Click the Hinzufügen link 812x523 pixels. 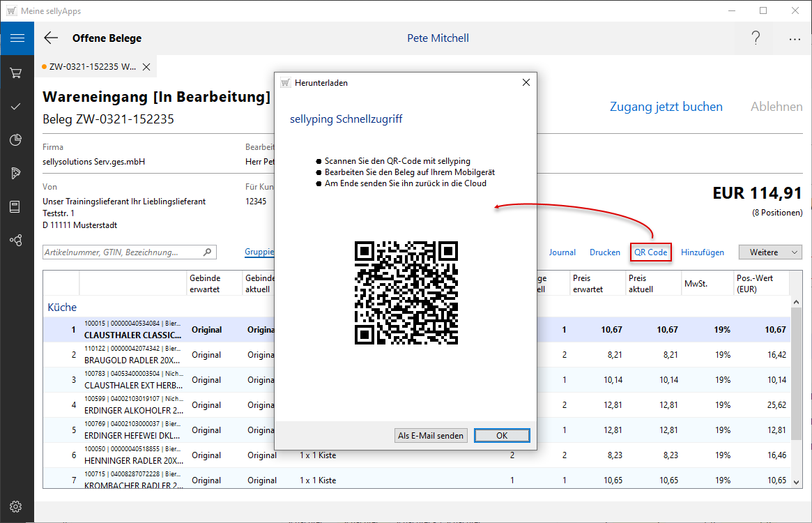[702, 252]
